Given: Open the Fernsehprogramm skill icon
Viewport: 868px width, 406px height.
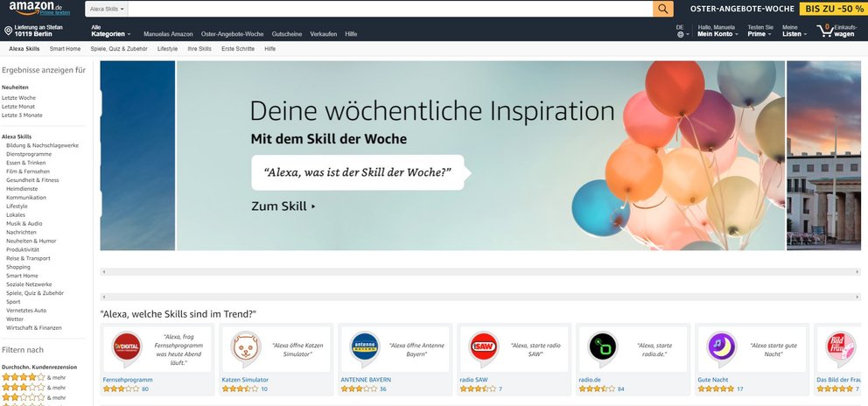Looking at the screenshot, I should click(126, 348).
